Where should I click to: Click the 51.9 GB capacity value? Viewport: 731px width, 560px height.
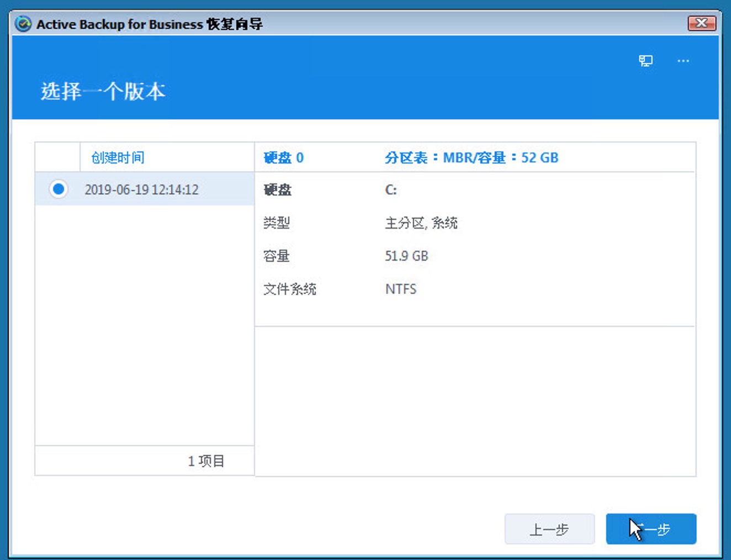click(x=406, y=256)
